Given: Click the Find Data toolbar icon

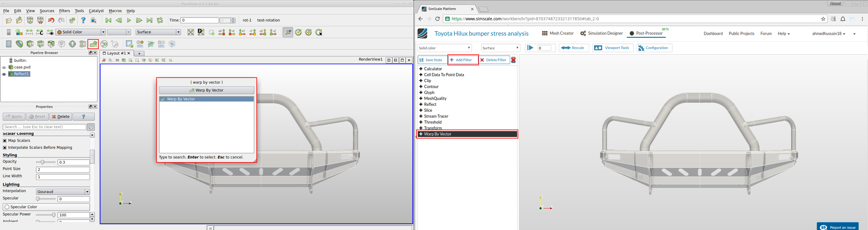Looking at the screenshot, I should tap(129, 44).
